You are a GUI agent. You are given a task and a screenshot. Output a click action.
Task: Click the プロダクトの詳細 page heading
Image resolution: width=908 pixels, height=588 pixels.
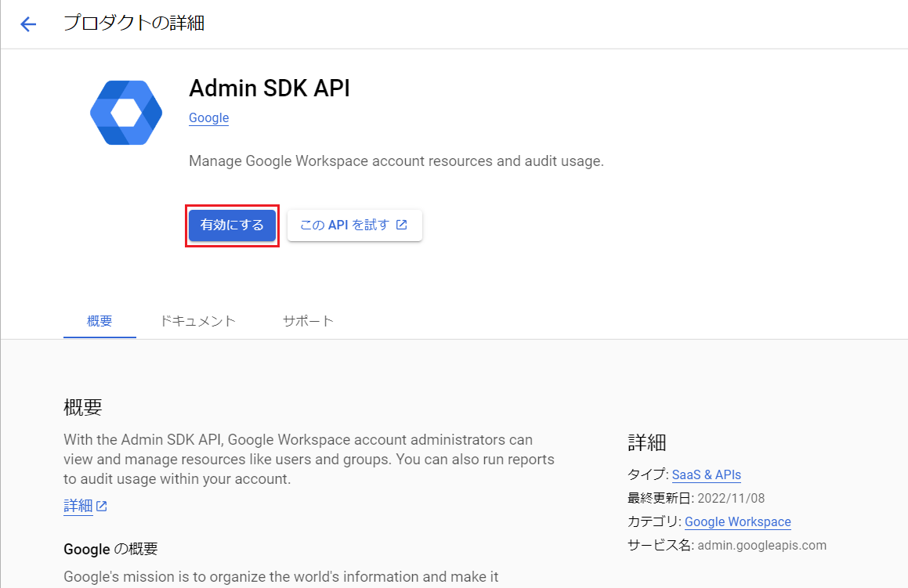[134, 23]
